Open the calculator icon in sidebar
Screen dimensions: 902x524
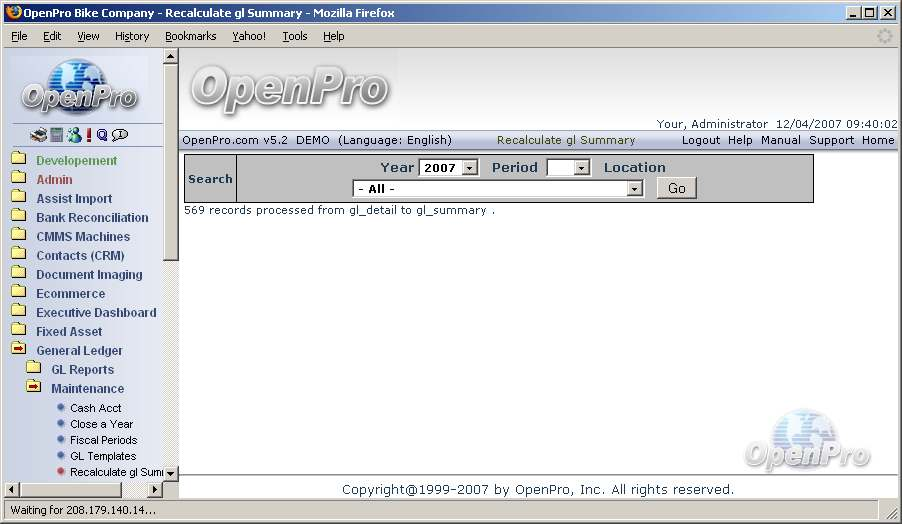tap(57, 135)
